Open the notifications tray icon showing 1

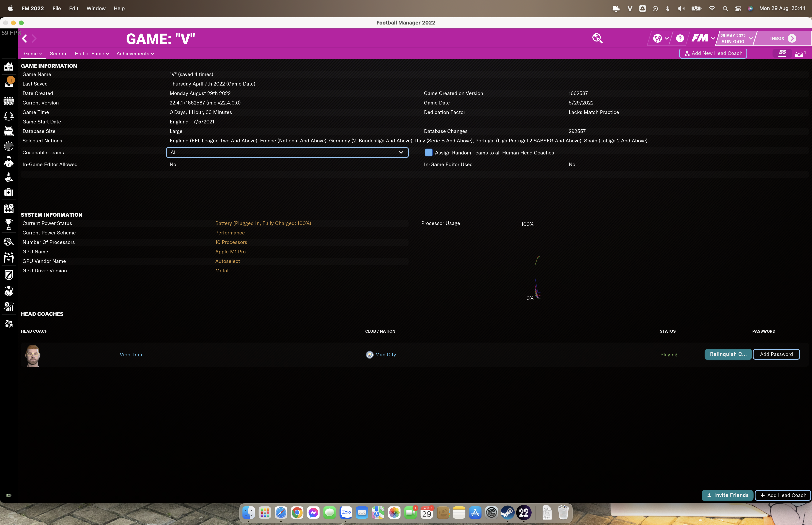pos(800,54)
